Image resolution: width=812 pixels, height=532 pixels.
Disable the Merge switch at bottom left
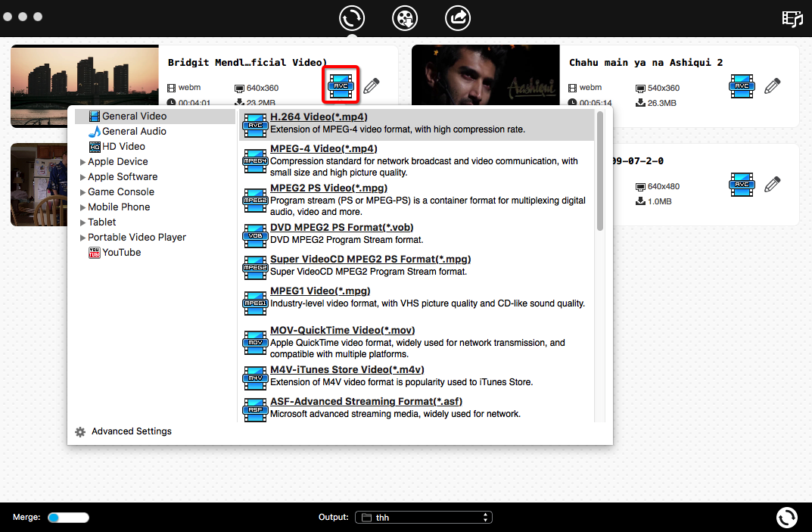pos(67,517)
